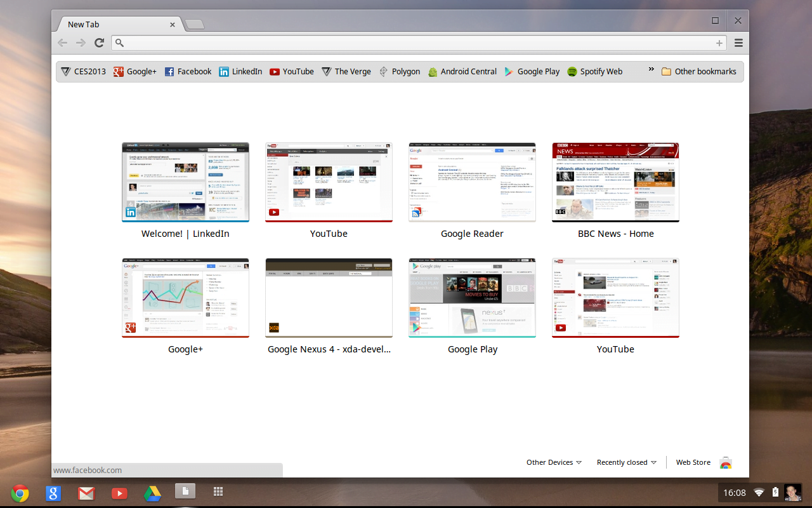
Task: Launch YouTube from the shelf
Action: (119, 493)
